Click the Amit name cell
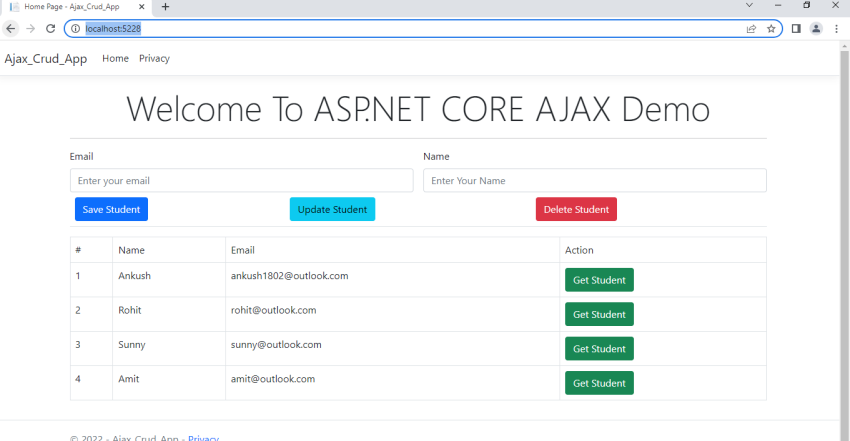The height and width of the screenshot is (441, 850). (169, 383)
